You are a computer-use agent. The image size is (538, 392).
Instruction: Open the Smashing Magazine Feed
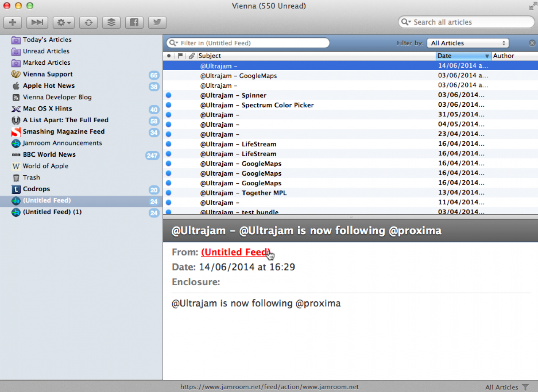point(63,132)
